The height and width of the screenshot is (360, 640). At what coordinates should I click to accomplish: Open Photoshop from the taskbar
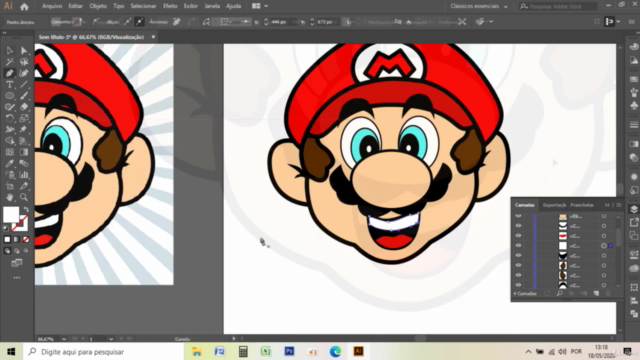tap(289, 351)
